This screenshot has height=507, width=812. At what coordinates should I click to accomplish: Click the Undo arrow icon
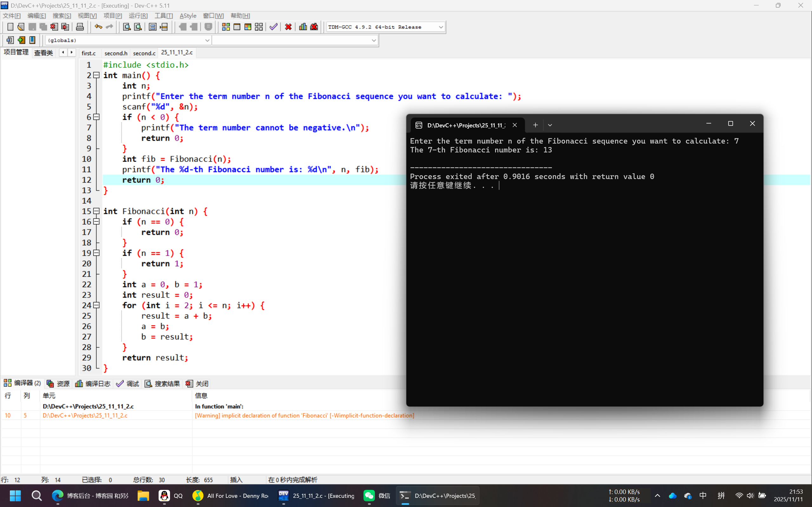(x=98, y=27)
